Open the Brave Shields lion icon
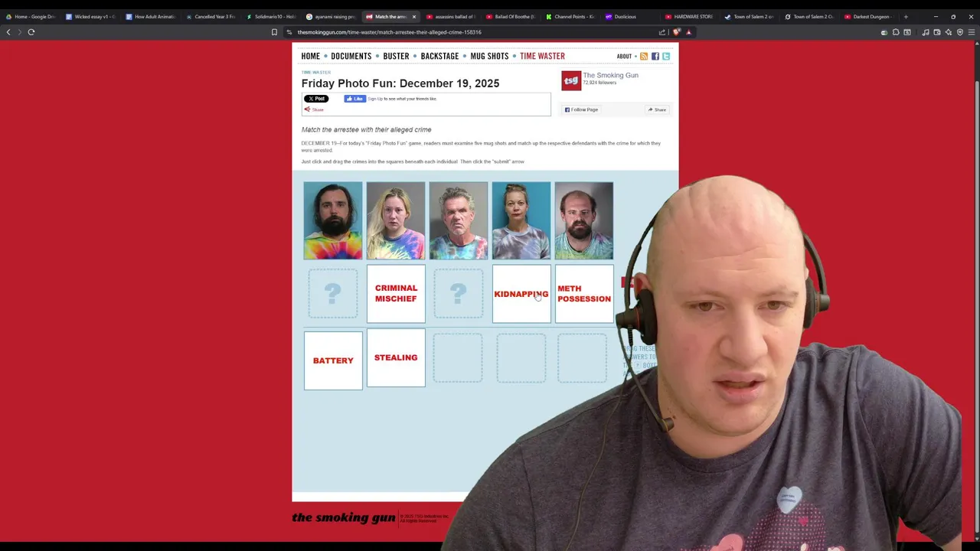Image resolution: width=980 pixels, height=551 pixels. click(x=677, y=32)
